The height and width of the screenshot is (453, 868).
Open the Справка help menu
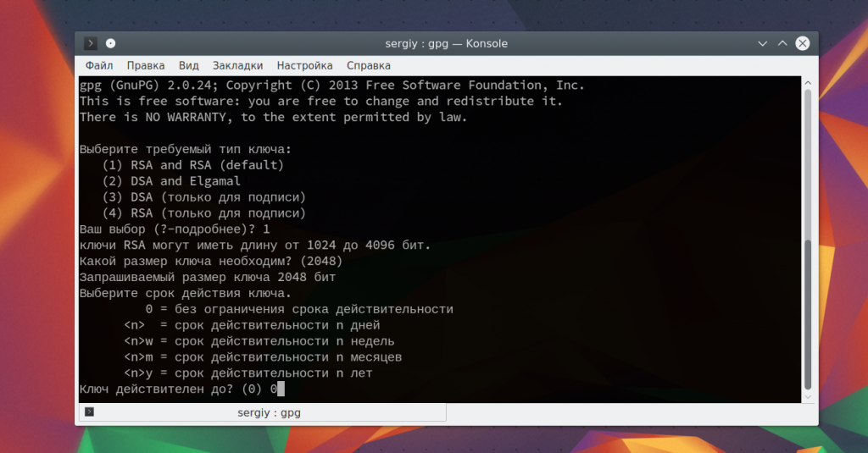(369, 65)
